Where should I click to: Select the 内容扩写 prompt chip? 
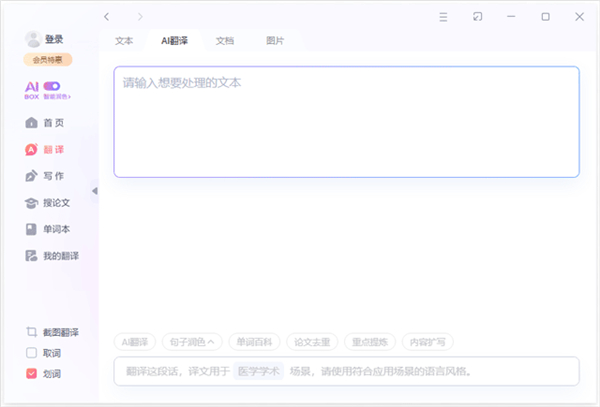click(427, 342)
